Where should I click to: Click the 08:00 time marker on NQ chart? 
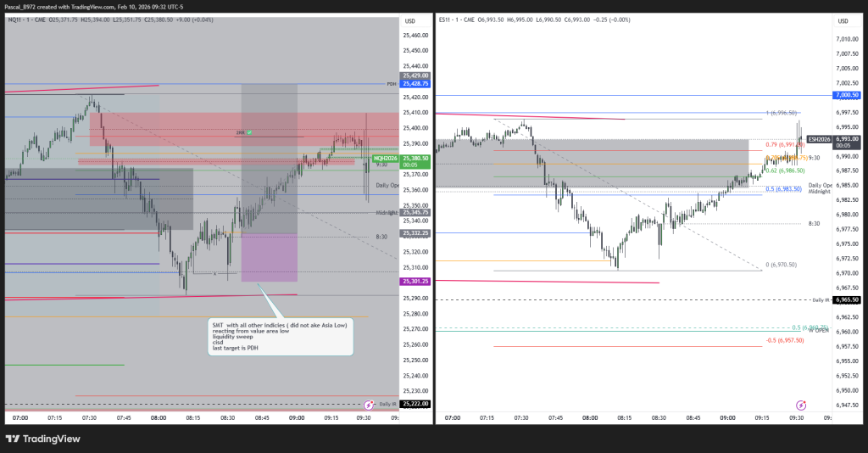point(158,418)
